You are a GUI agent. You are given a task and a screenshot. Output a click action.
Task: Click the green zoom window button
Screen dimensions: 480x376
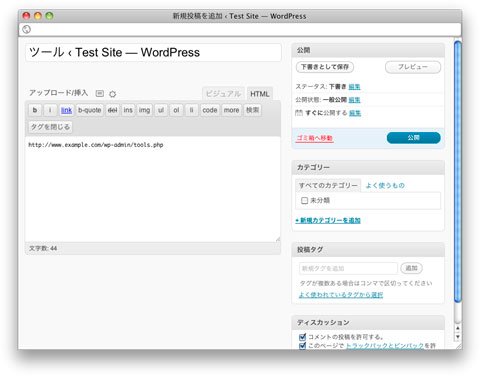pos(49,16)
